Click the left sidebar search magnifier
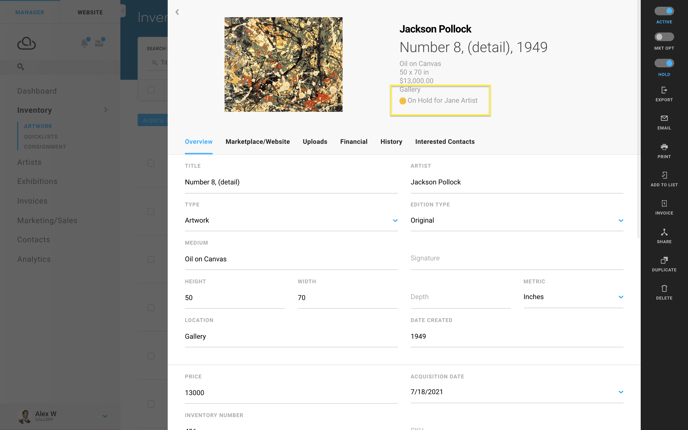This screenshot has width=688, height=430. [x=20, y=67]
